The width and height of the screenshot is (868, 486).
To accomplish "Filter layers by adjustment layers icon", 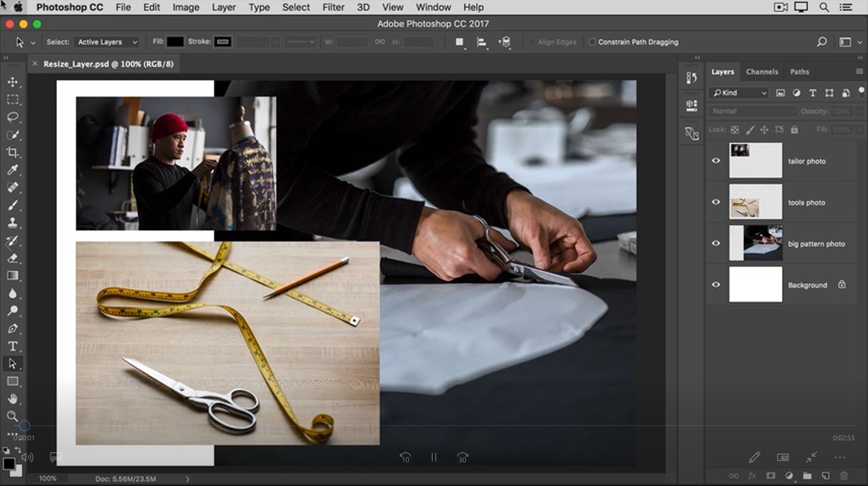I will (797, 93).
